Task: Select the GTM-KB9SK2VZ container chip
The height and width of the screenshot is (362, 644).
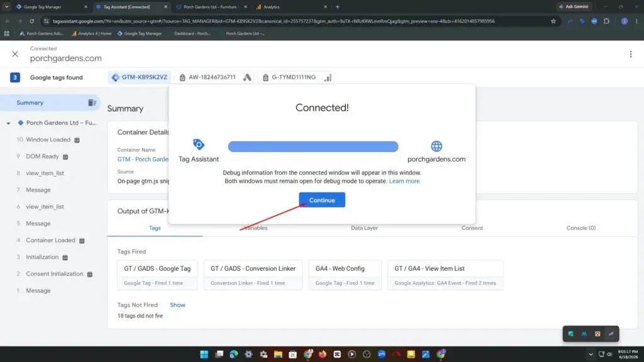Action: 140,77
